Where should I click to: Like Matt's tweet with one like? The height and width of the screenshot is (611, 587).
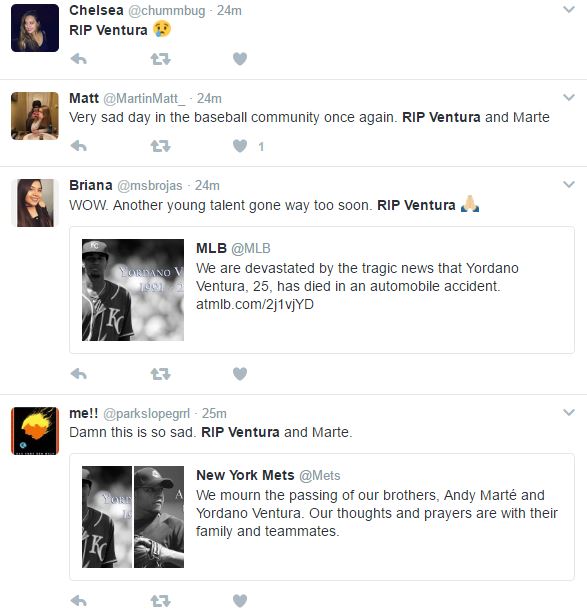coord(240,146)
